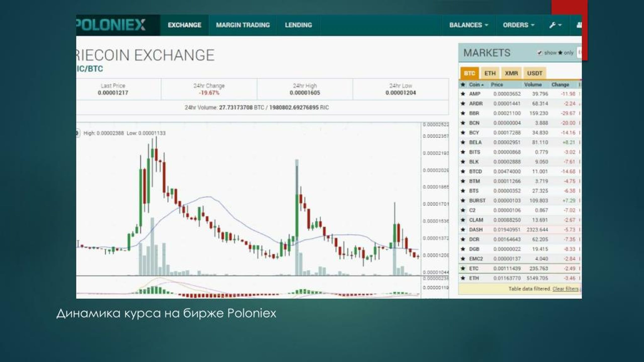644x362 pixels.
Task: Switch to XMR markets tab
Action: tap(511, 73)
